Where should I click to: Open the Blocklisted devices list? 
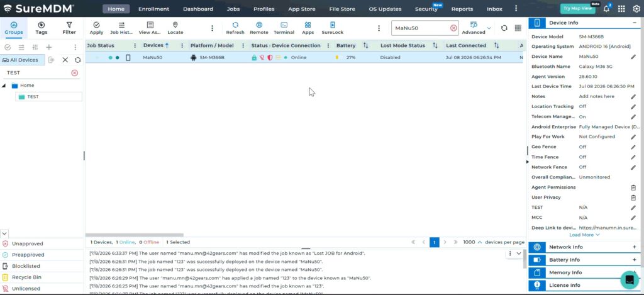click(x=26, y=266)
